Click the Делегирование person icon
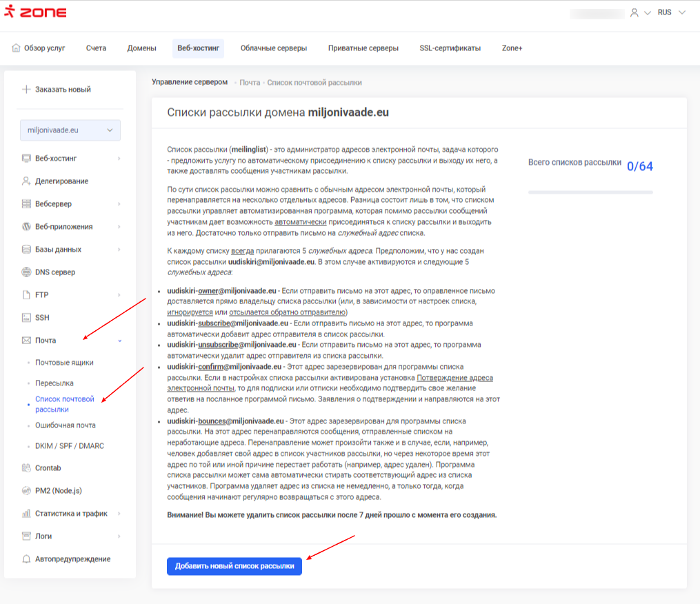This screenshot has height=604, width=700. [x=26, y=181]
